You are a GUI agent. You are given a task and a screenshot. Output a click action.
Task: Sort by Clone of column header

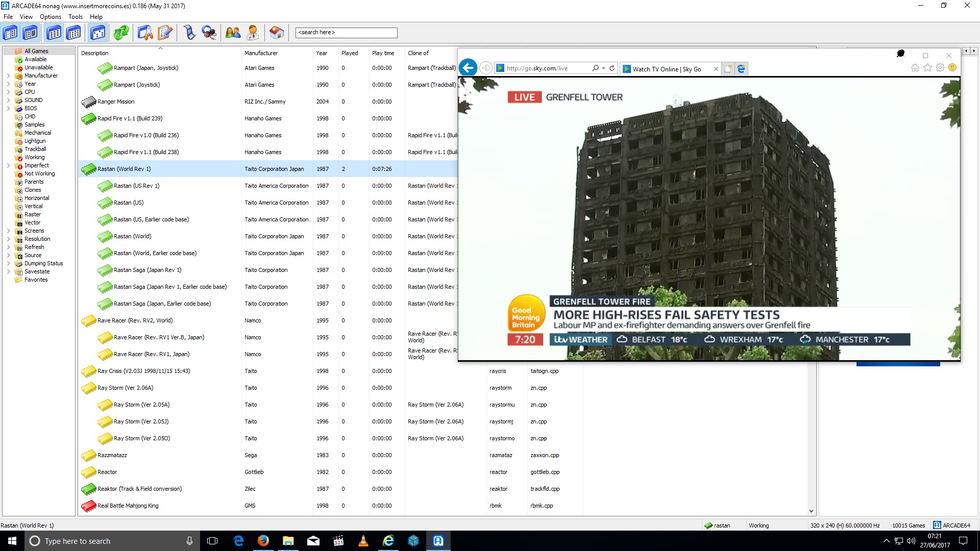click(431, 53)
